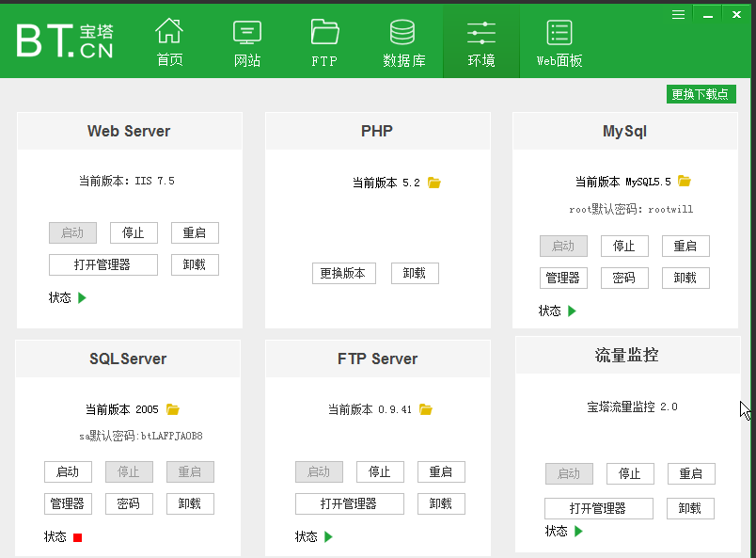
Task: Uninstall 流量监控 with 卸载
Action: 690,508
